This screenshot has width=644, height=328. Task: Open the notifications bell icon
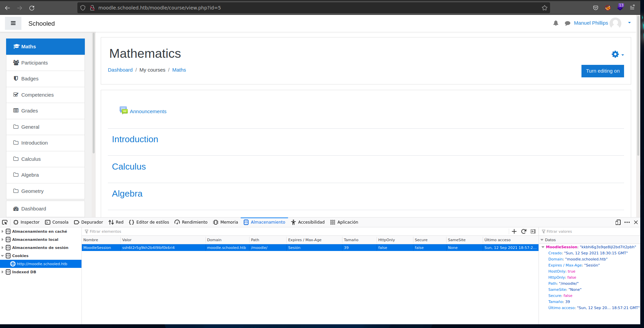(x=556, y=23)
